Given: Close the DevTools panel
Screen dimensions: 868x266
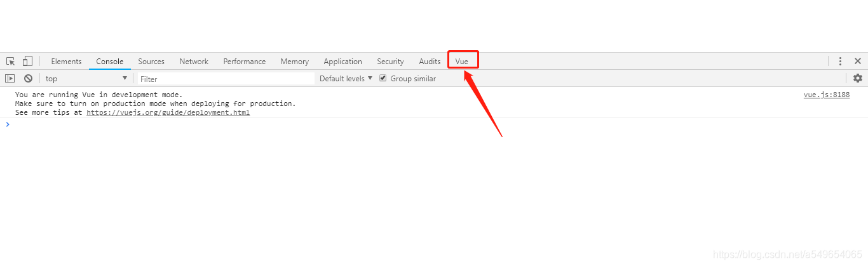Looking at the screenshot, I should (x=858, y=62).
